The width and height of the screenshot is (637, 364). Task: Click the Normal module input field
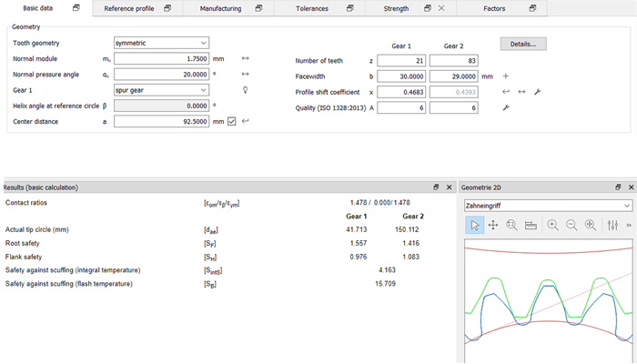click(162, 58)
